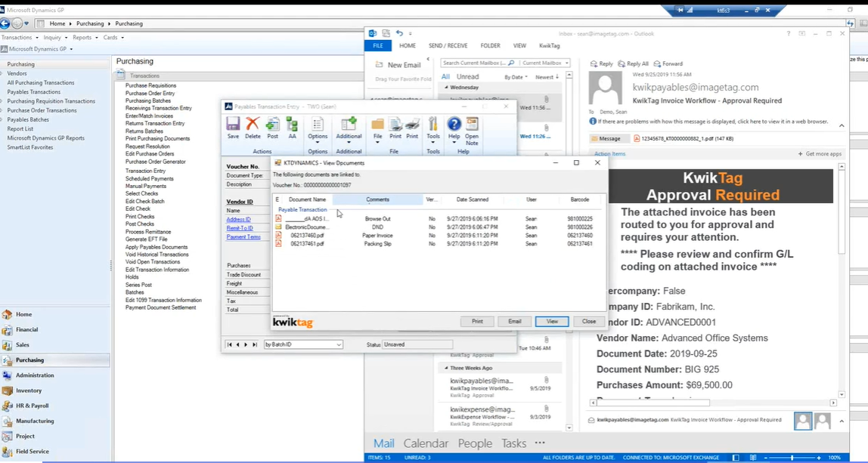
Task: Open Purchasing in GP navigation pane
Action: [x=55, y=360]
